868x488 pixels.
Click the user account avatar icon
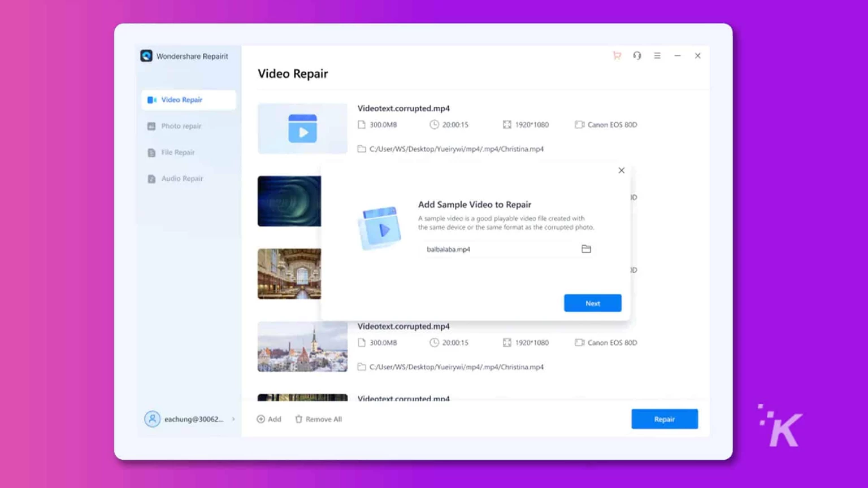[152, 419]
